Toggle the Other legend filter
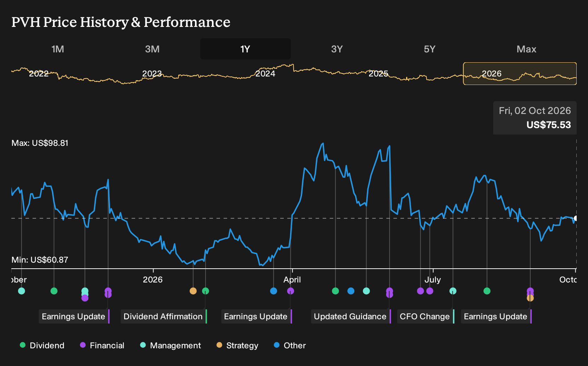This screenshot has height=366, width=588. (290, 345)
